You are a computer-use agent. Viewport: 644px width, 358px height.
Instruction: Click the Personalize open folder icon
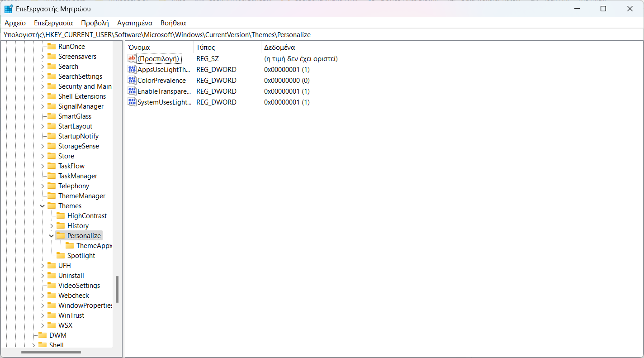60,235
